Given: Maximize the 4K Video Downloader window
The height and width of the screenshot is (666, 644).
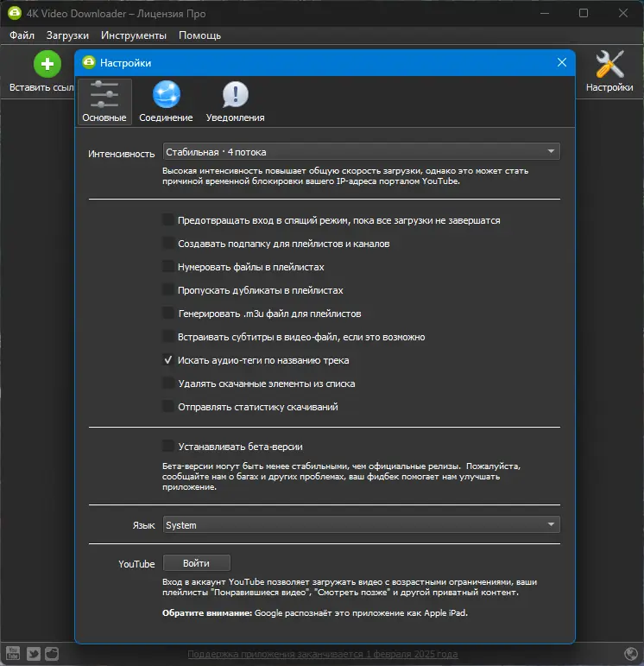Looking at the screenshot, I should coord(584,13).
